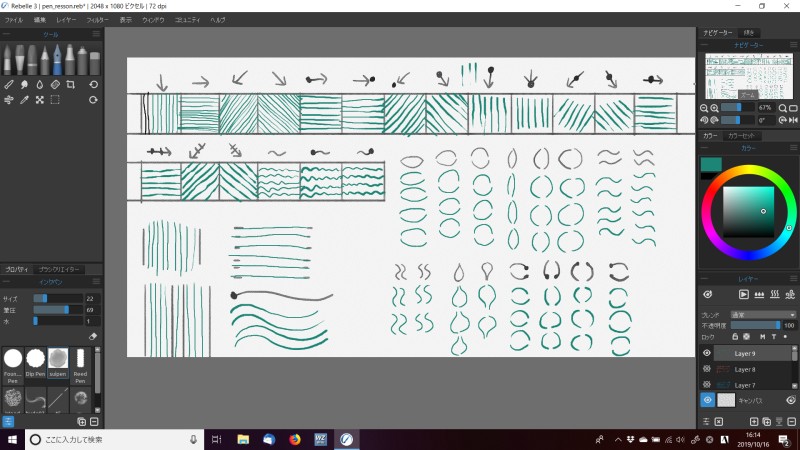Select the smudge tool icon
Screen dimensions: 800x450
24,85
